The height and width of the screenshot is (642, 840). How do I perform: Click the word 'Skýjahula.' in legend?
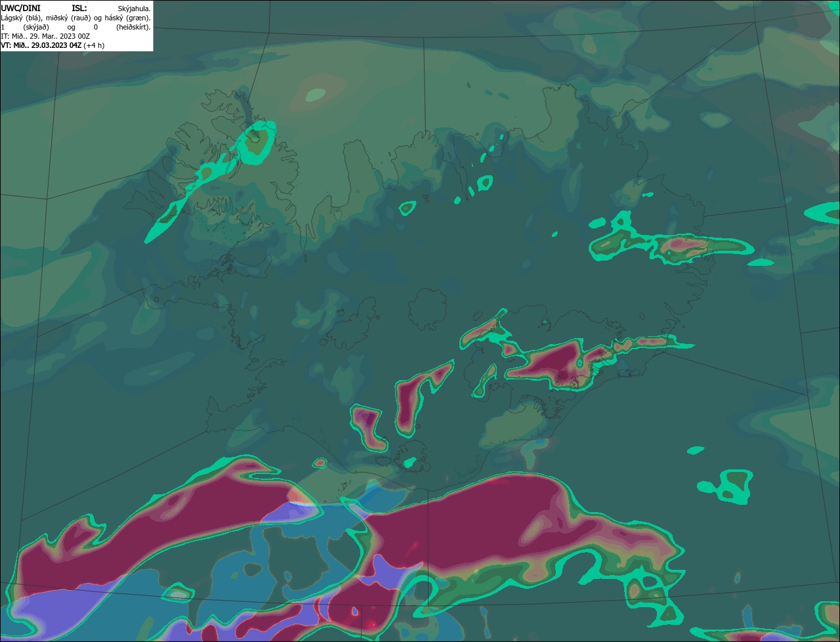[x=135, y=9]
